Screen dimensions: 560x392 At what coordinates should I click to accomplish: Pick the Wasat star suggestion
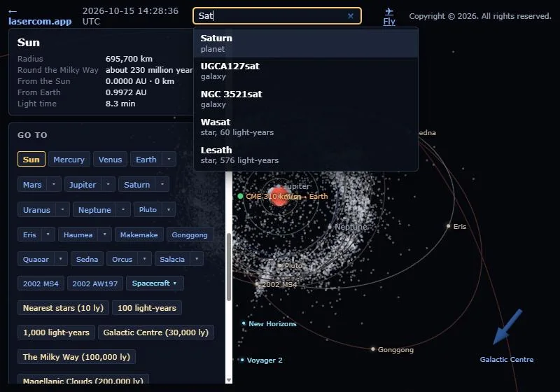point(306,127)
